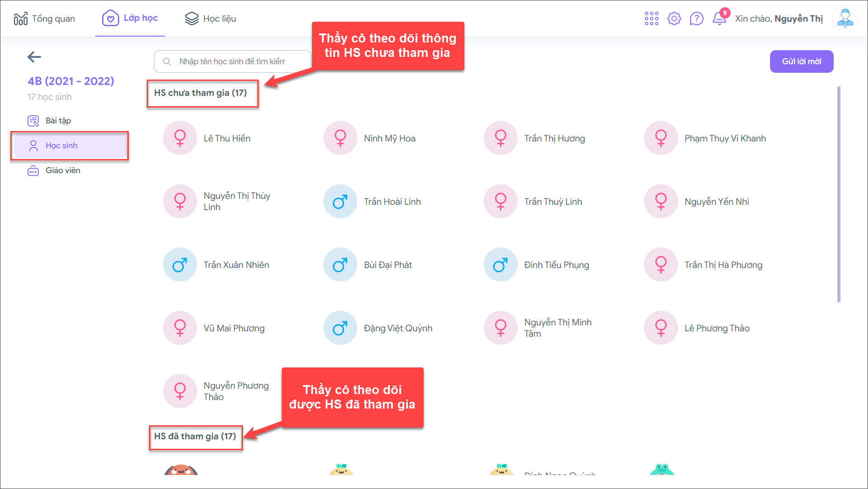Select the Lớp học tab

pyautogui.click(x=130, y=18)
